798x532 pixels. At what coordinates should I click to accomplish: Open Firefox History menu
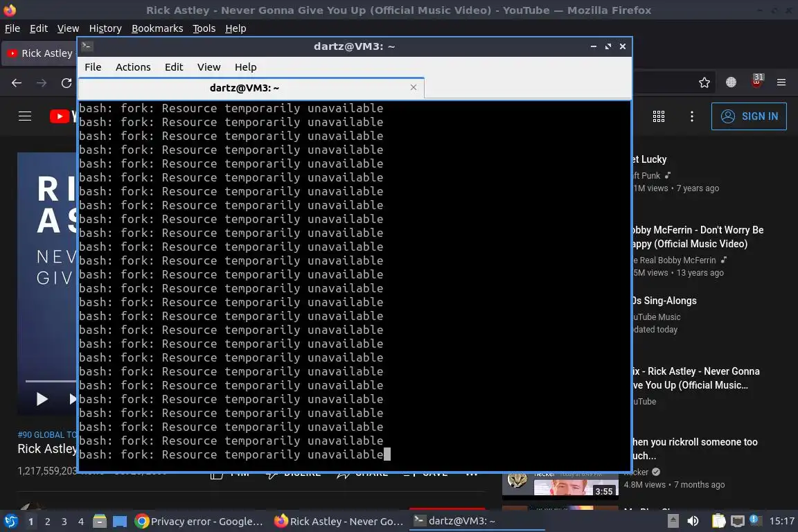[105, 28]
